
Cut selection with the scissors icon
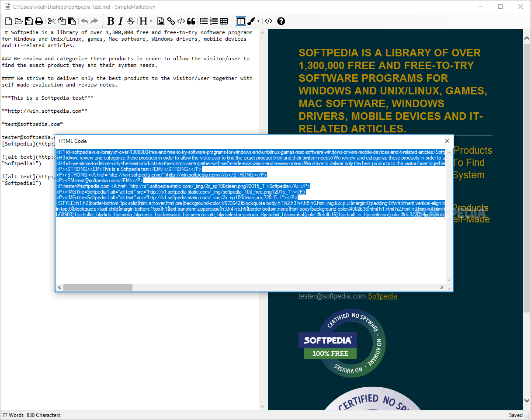tap(52, 21)
